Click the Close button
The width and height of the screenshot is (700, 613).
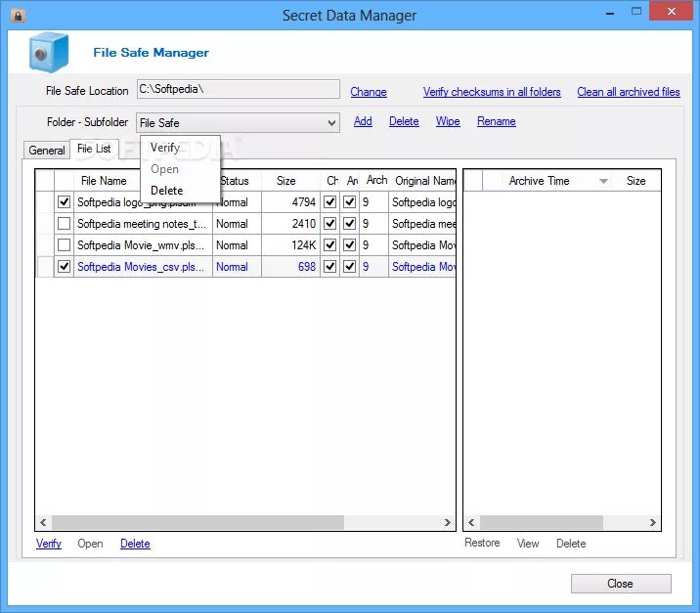(621, 584)
